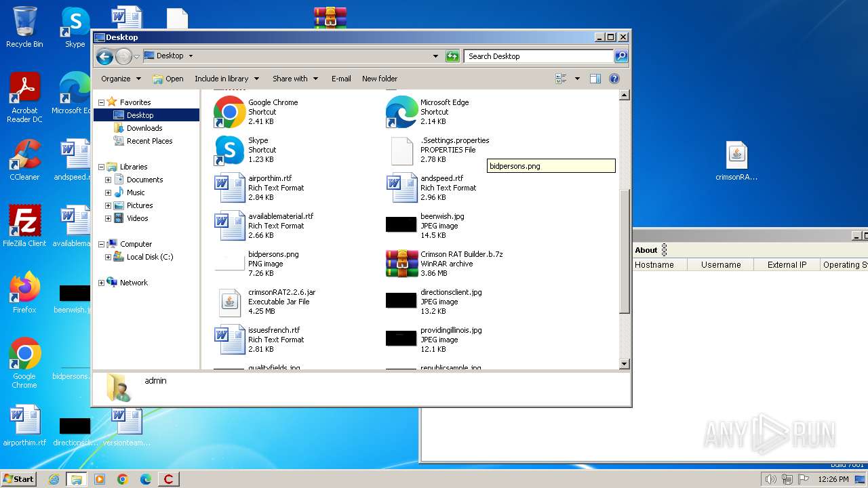Sort by Hostname column in background window
868x488 pixels.
660,264
